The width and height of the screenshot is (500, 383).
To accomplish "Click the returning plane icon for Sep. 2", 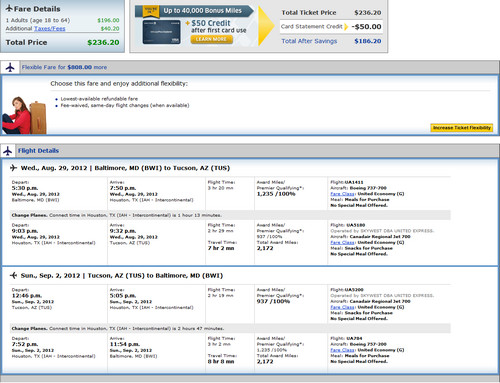I will coord(13,275).
